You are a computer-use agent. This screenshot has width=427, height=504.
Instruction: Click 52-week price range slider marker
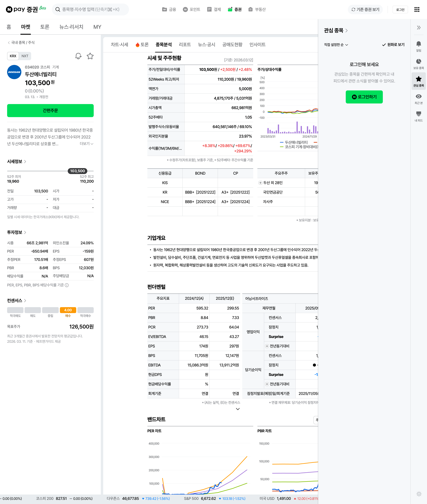point(77,171)
